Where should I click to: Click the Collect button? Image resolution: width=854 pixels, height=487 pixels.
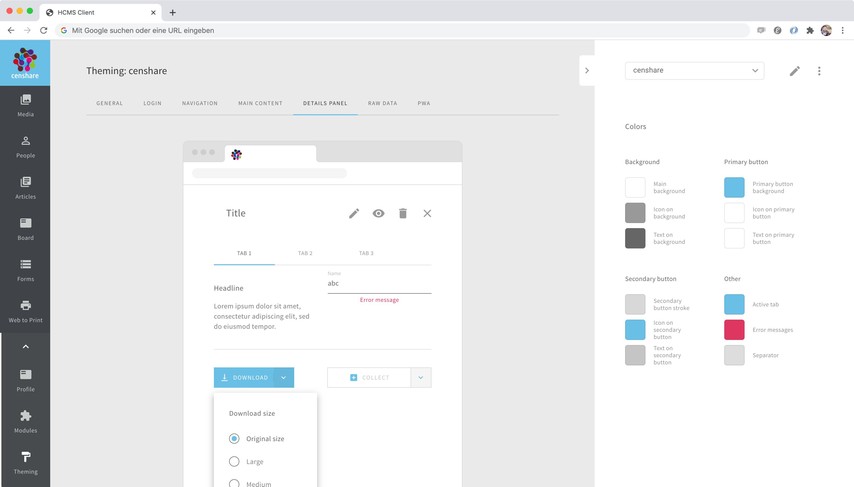369,378
